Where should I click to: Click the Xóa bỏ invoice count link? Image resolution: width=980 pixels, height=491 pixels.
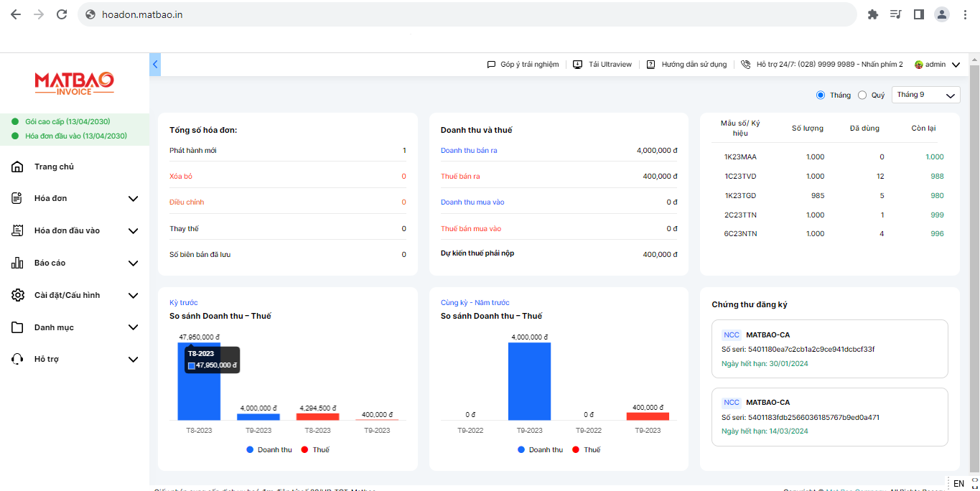point(181,177)
